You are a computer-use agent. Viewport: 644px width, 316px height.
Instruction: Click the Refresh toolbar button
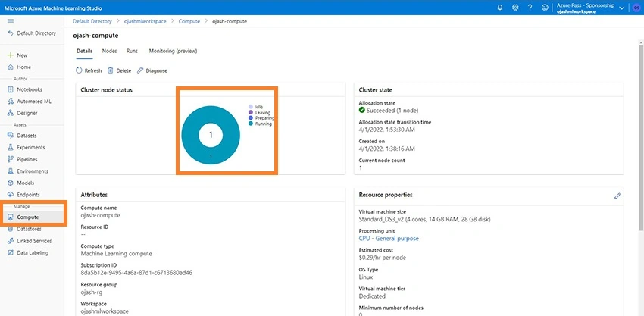click(x=89, y=70)
